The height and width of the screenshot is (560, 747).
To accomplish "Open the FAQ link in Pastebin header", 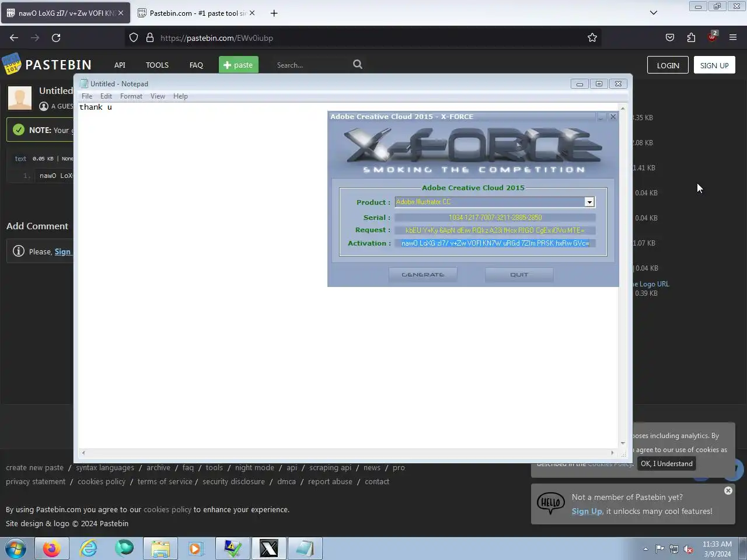I will (196, 65).
